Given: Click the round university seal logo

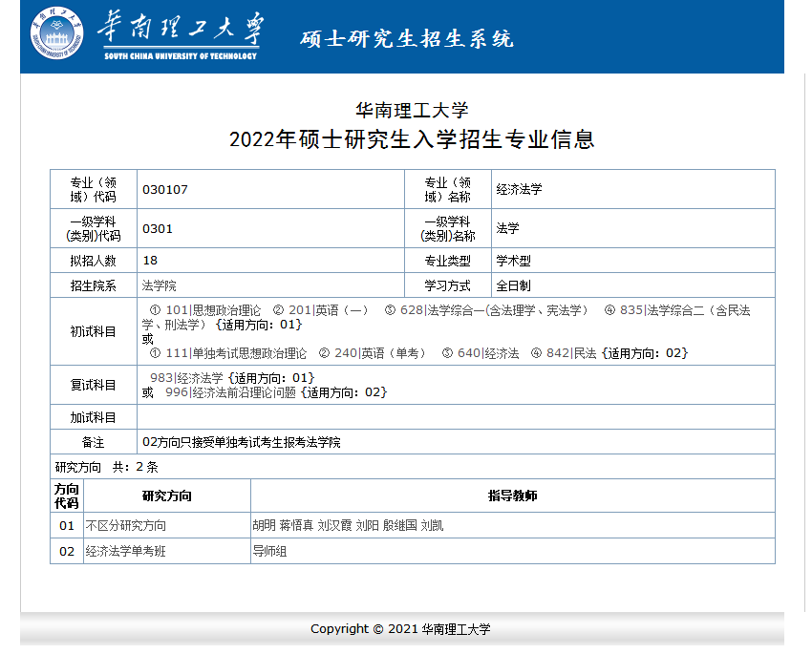Looking at the screenshot, I should 57,33.
